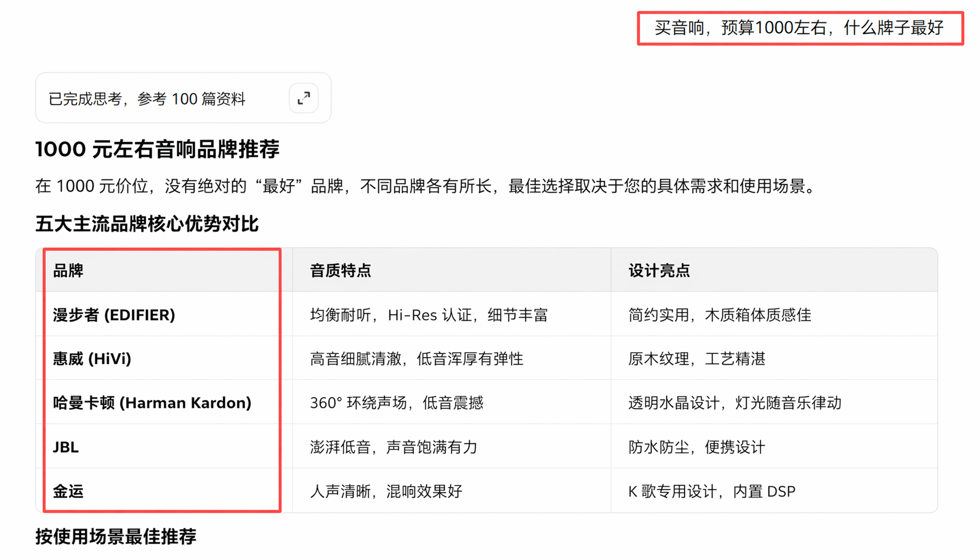Click the 五大主流品牌核心优势对比 subheading

click(x=147, y=224)
